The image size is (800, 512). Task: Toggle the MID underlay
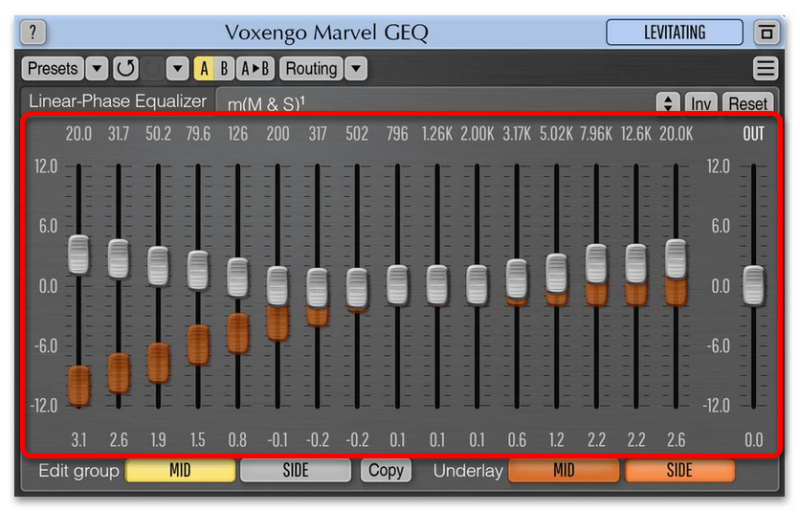point(564,470)
